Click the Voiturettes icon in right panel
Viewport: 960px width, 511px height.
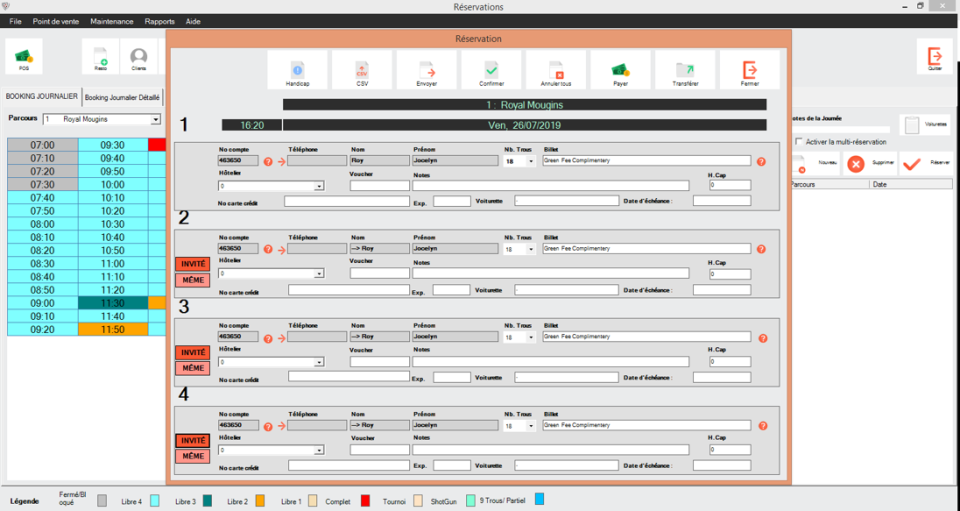[x=925, y=125]
